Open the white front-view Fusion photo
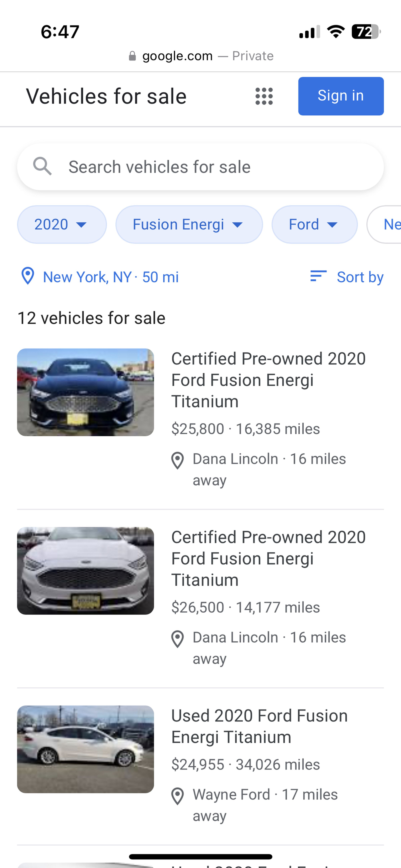 click(x=86, y=571)
